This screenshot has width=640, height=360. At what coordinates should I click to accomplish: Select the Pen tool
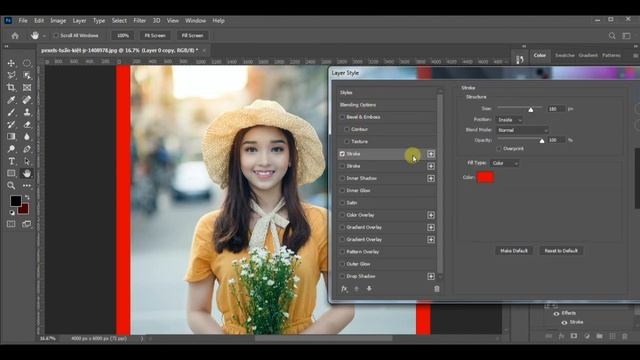pyautogui.click(x=27, y=149)
